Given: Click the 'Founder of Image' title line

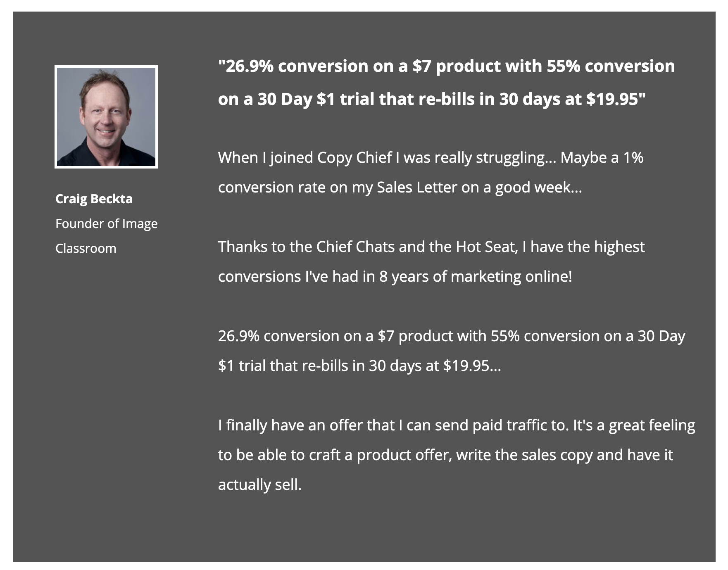Looking at the screenshot, I should tap(107, 223).
